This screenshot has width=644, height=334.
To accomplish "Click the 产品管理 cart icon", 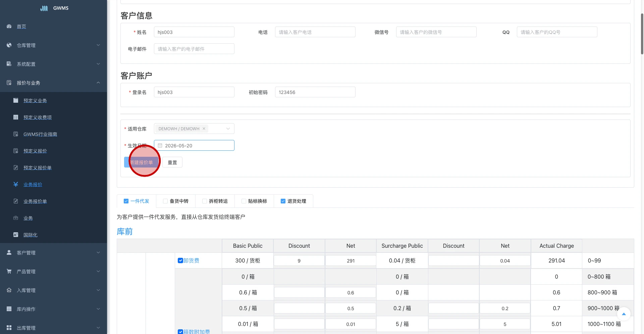I will click(9, 271).
